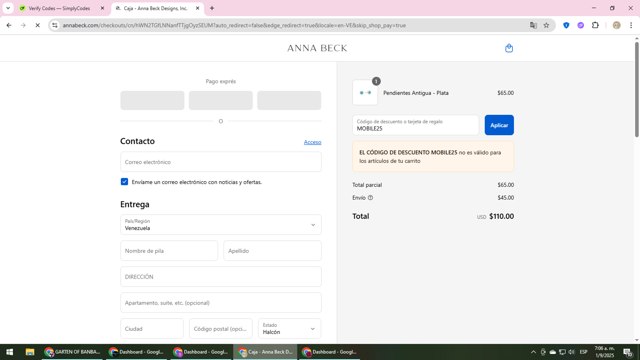This screenshot has height=360, width=640.
Task: Show hidden system tray icons
Action: pos(533,352)
